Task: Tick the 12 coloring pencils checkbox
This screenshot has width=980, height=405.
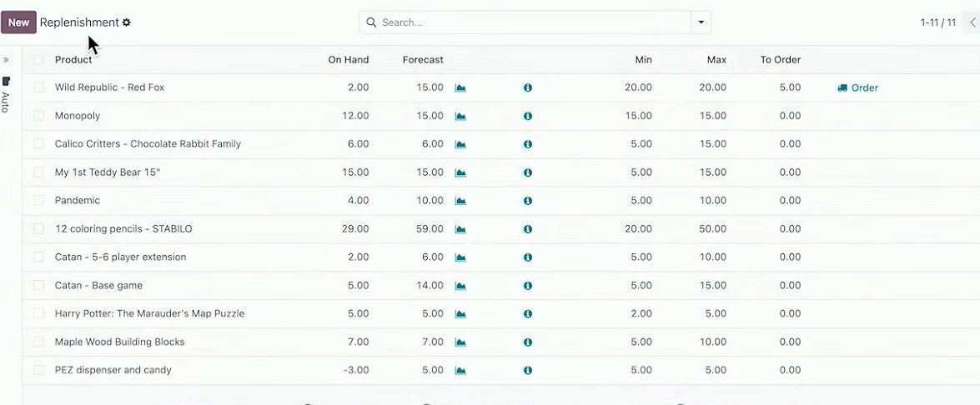Action: click(38, 229)
